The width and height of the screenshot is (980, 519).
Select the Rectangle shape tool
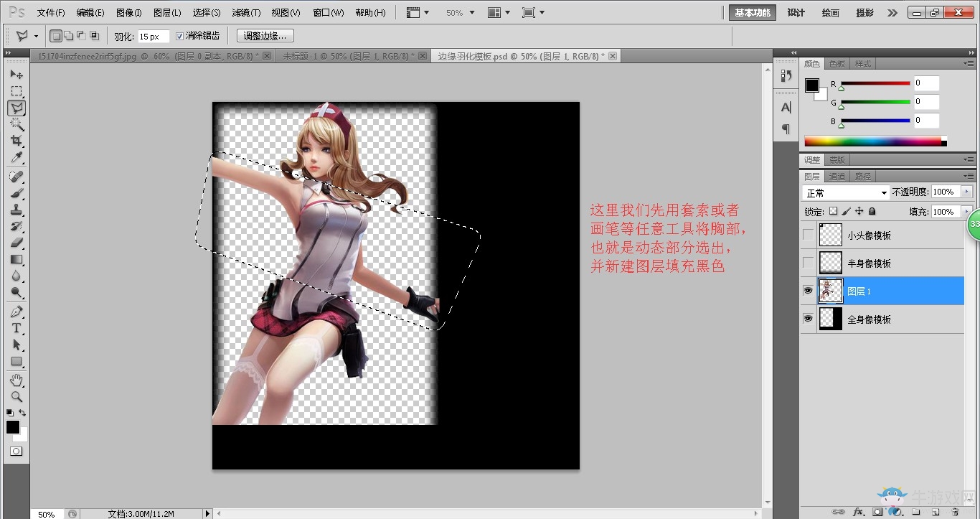tap(17, 361)
